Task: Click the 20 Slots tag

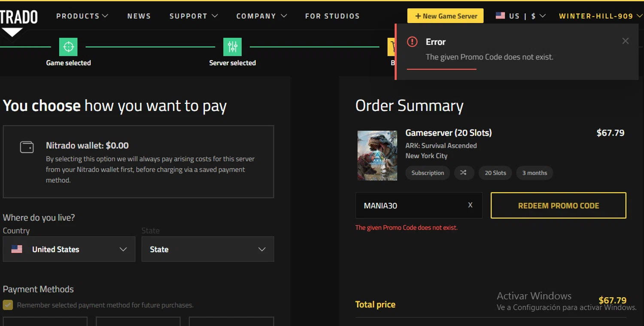Action: click(x=495, y=173)
